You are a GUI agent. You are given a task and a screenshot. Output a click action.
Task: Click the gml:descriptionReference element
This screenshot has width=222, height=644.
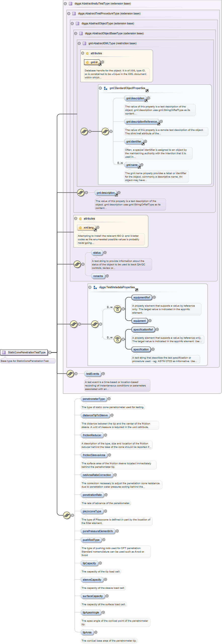tap(141, 122)
